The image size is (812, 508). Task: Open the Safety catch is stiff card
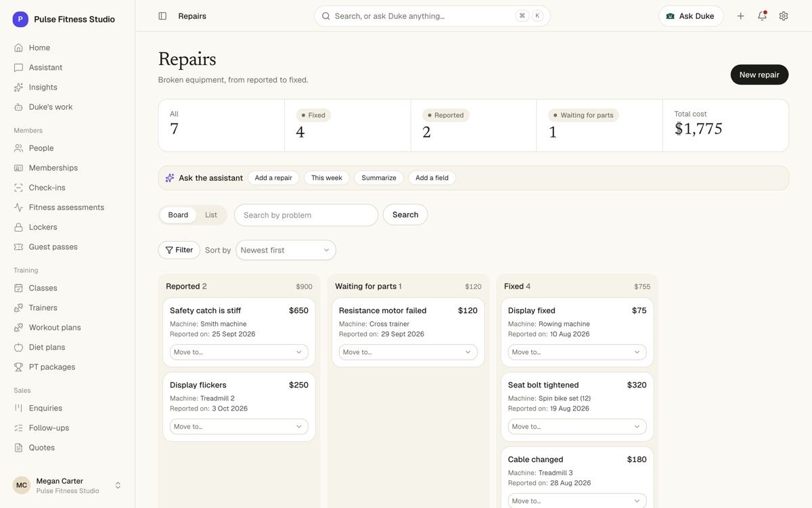[239, 333]
